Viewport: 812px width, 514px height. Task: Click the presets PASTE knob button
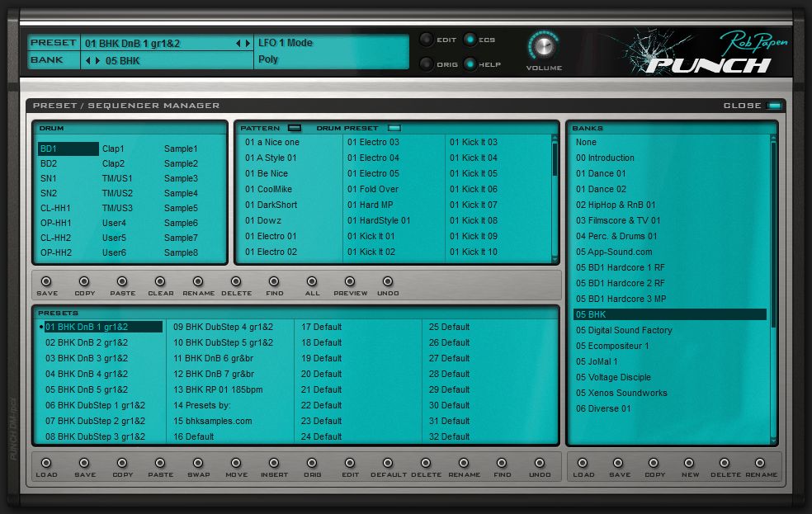click(160, 463)
